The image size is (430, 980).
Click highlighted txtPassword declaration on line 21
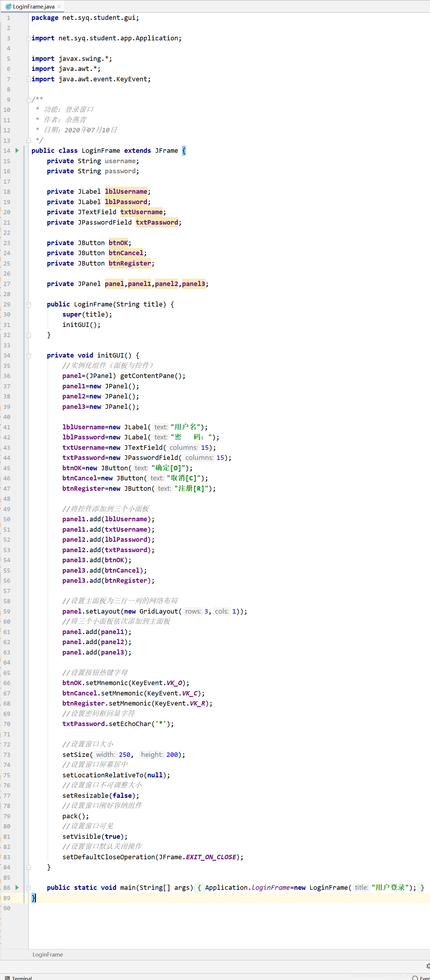tap(157, 222)
